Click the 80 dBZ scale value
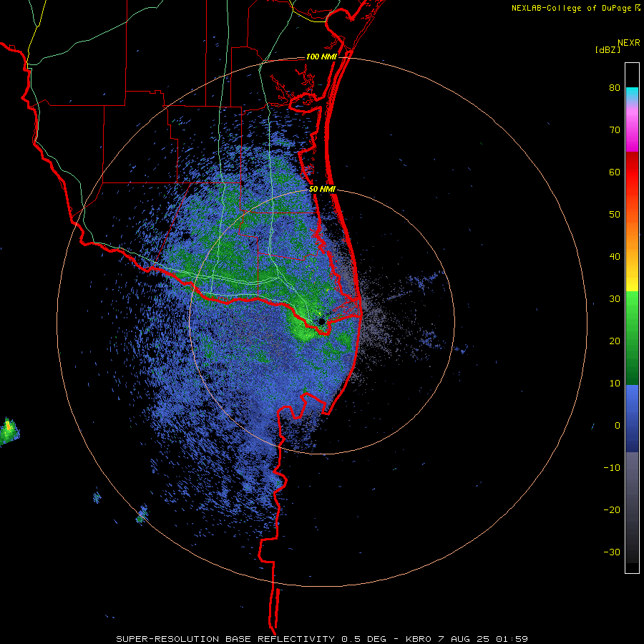Screen dimensions: 644x644 [x=615, y=88]
